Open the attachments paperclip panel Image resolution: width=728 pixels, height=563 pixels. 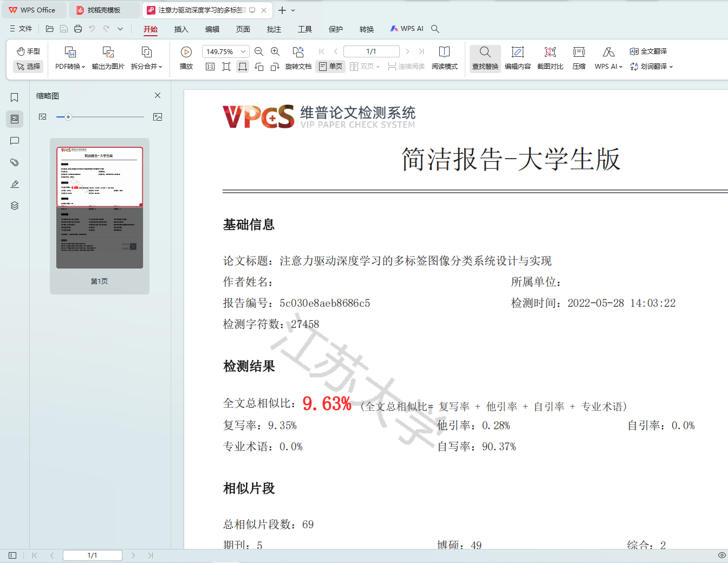tap(15, 162)
